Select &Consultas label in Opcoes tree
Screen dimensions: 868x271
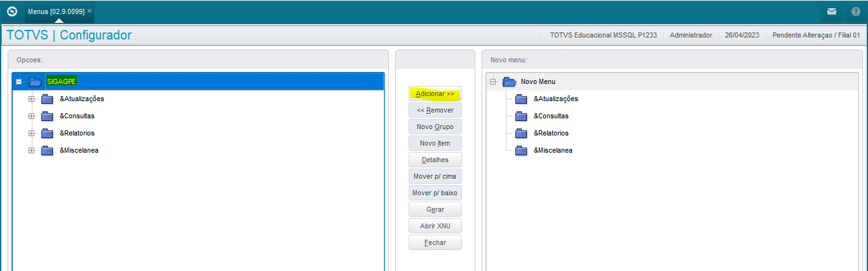click(x=77, y=116)
